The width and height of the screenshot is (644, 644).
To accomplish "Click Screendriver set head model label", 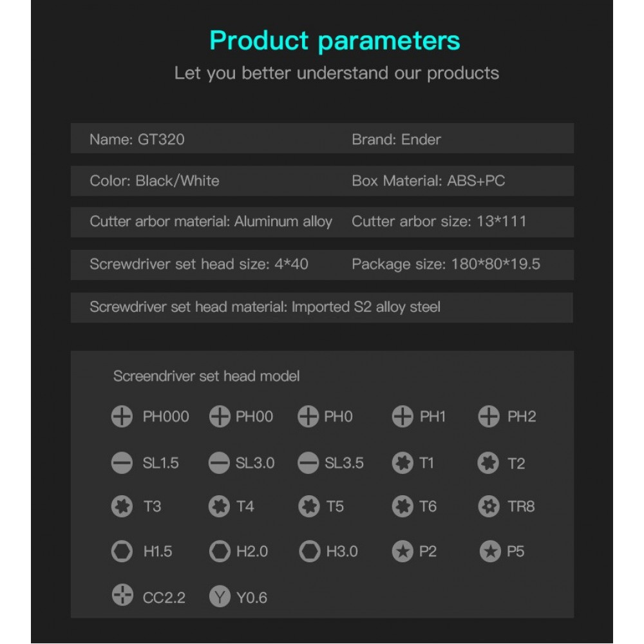I will point(206,376).
